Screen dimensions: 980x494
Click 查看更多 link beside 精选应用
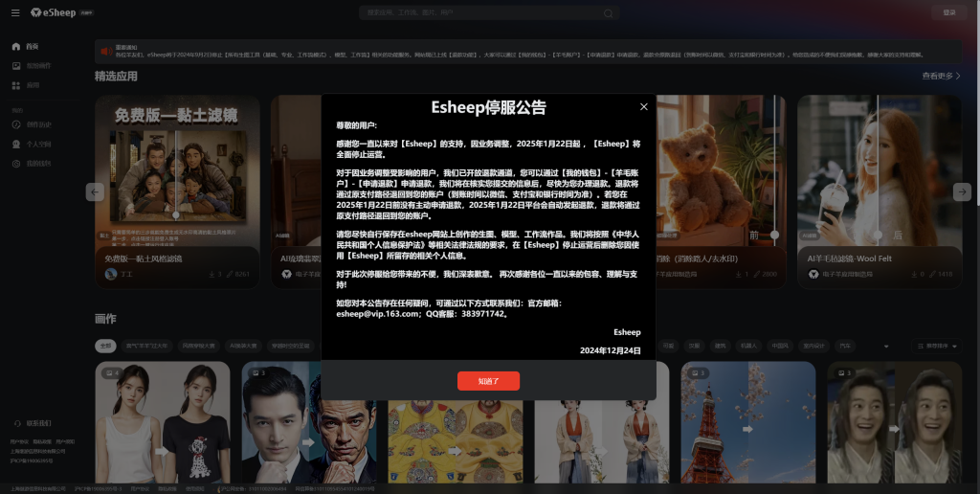(942, 76)
